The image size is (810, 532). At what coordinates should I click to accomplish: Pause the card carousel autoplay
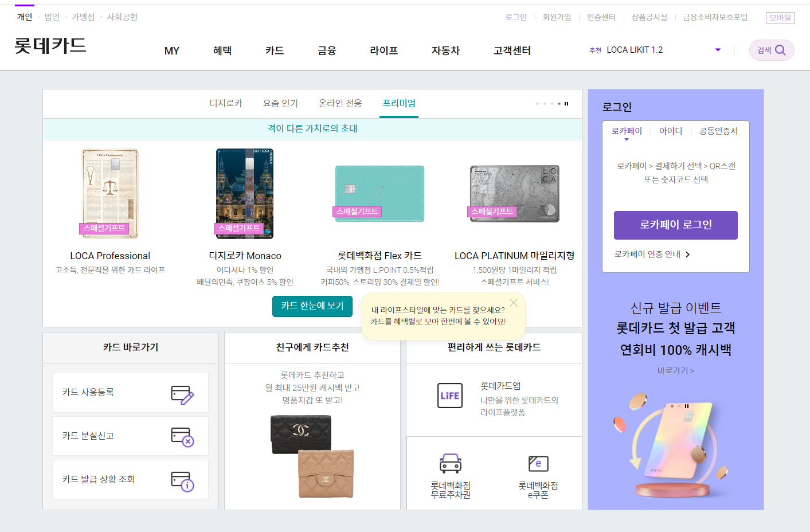pyautogui.click(x=566, y=104)
